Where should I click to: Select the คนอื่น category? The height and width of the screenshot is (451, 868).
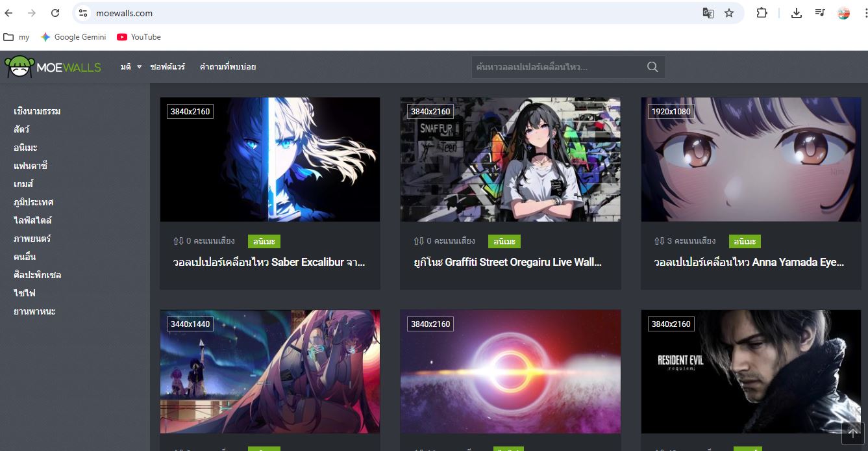pyautogui.click(x=25, y=257)
